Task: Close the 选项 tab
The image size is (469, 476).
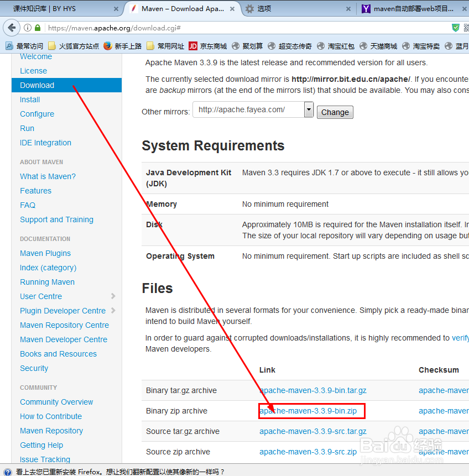Action: point(348,9)
